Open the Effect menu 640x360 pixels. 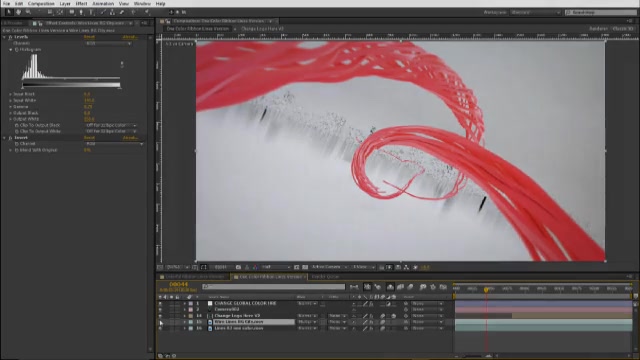tap(81, 3)
